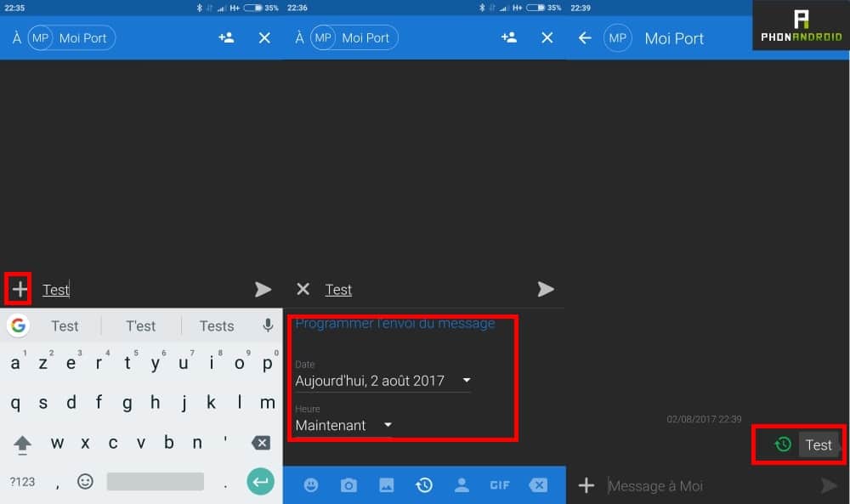Screen dimensions: 850x504
Task: Tap the Google logo on the keyboard
Action: (x=16, y=325)
